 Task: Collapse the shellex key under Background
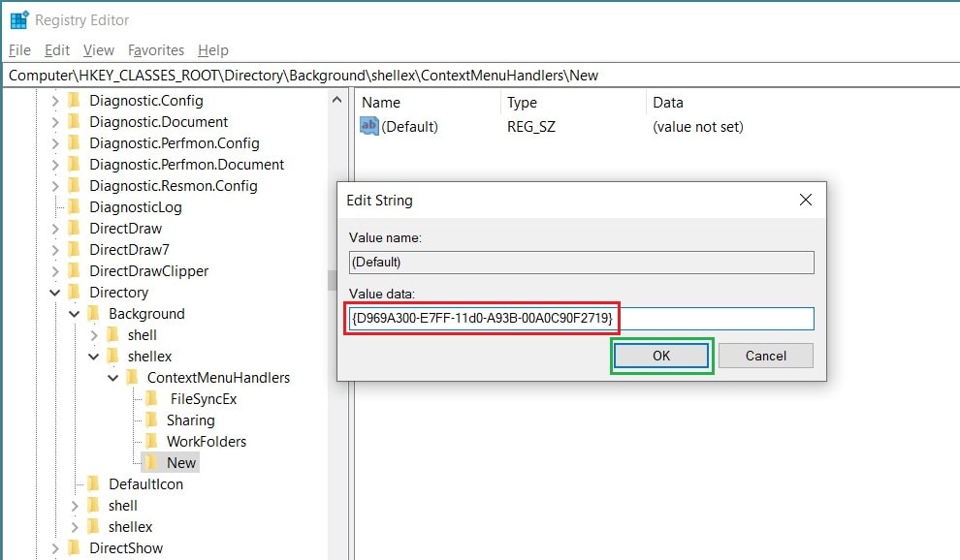[94, 357]
